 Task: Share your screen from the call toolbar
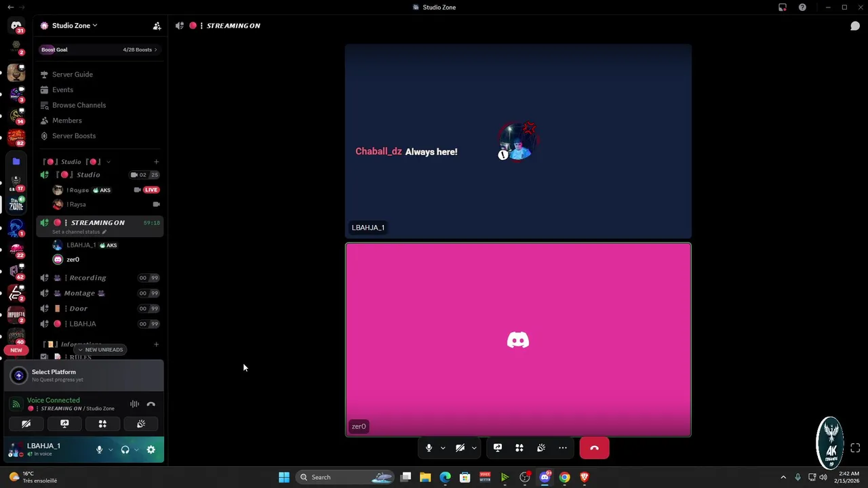(498, 448)
